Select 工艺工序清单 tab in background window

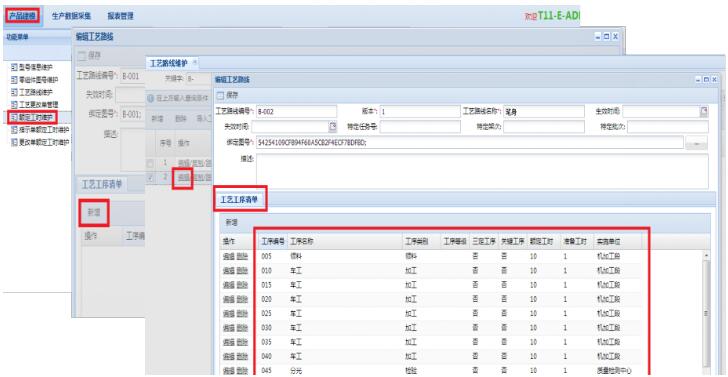click(102, 184)
